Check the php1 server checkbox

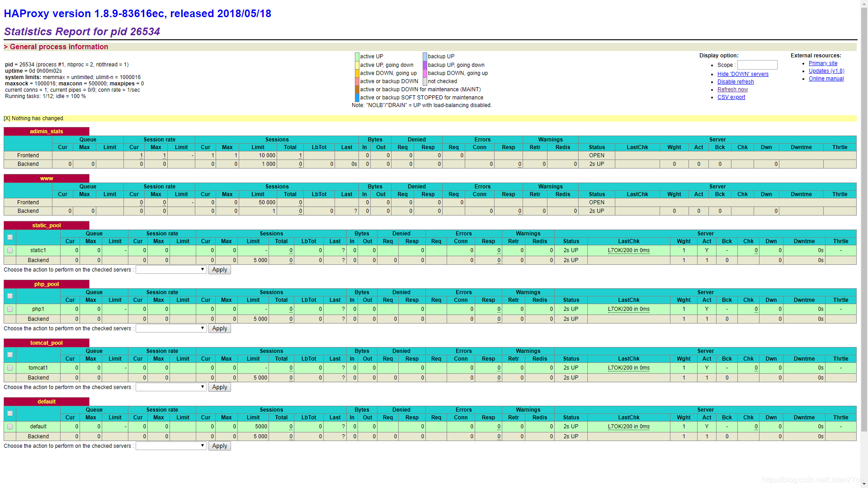(10, 309)
